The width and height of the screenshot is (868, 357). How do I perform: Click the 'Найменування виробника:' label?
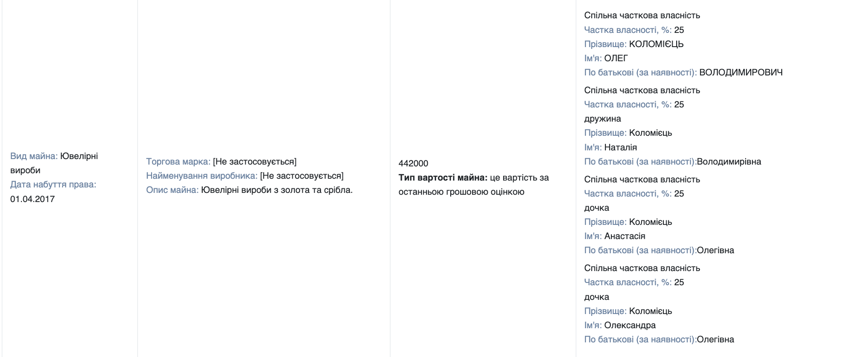click(201, 176)
